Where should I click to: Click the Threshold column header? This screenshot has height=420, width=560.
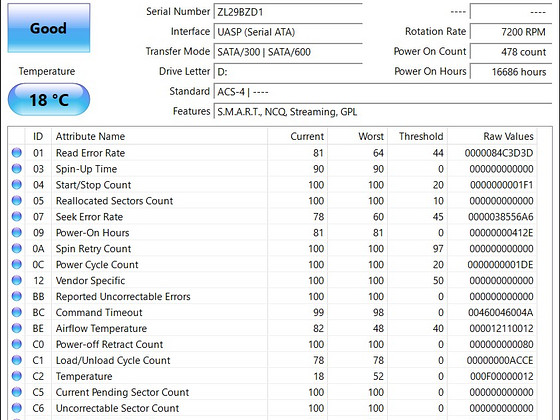click(418, 136)
